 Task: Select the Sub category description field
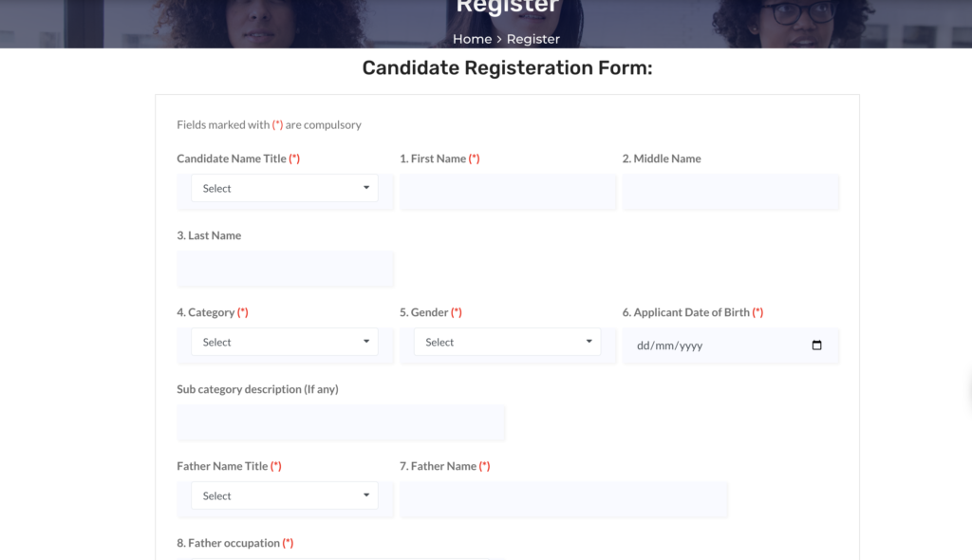pos(341,421)
